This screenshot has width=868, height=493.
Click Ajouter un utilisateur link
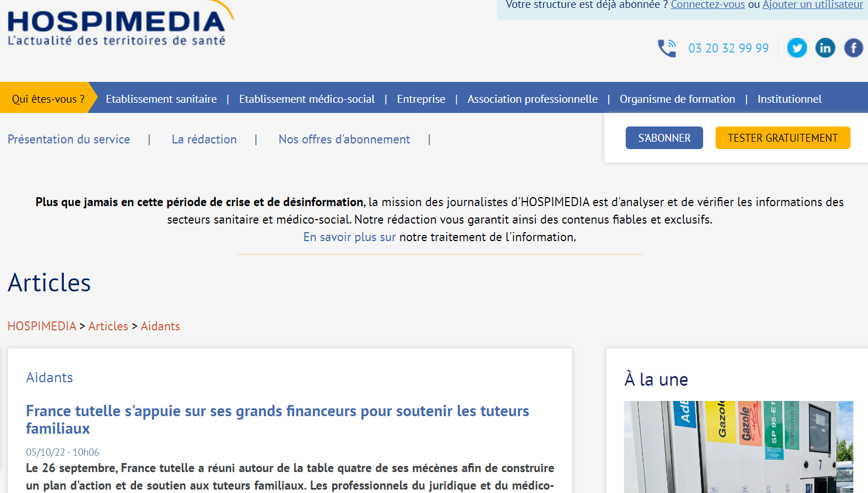tap(813, 5)
